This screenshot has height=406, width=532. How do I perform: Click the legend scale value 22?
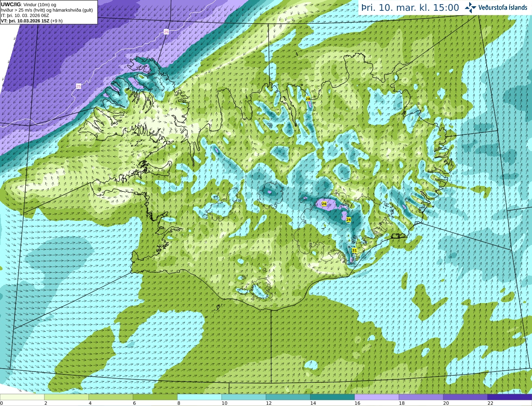[490, 403]
